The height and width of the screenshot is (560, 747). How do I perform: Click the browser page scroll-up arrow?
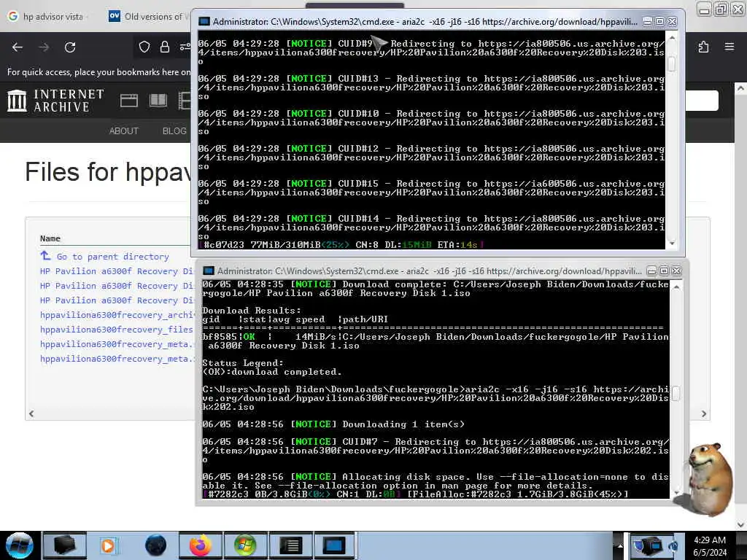[740, 88]
